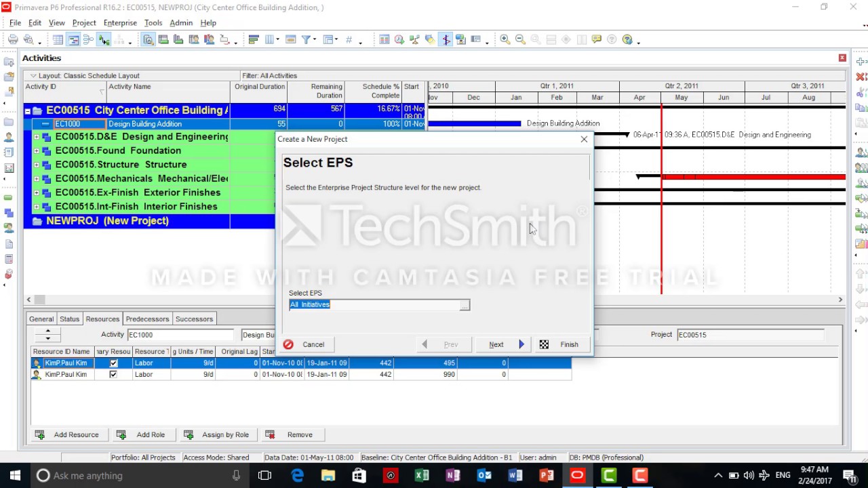Toggle Primary Resource checkbox in second KimP row
The height and width of the screenshot is (488, 868).
click(113, 374)
